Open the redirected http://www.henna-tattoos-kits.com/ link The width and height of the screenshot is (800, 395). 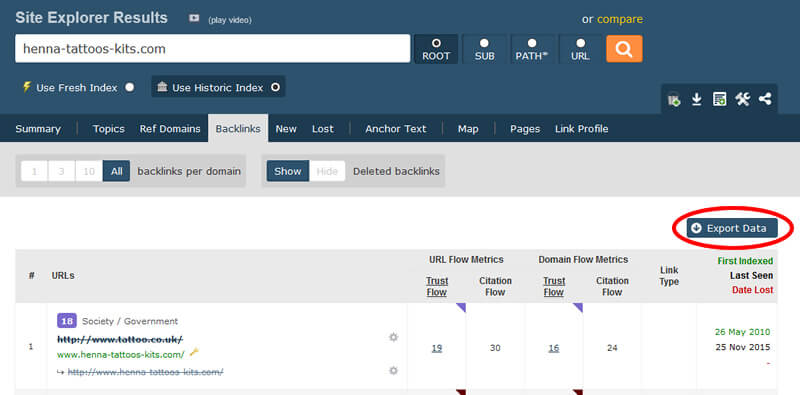[x=145, y=372]
